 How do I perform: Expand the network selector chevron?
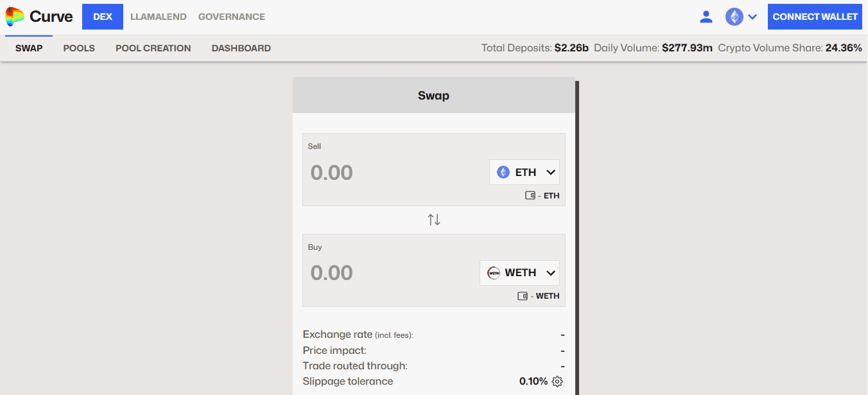(753, 17)
